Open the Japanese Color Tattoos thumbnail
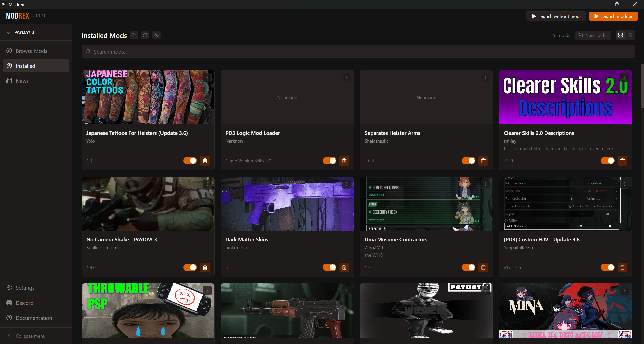 coord(148,97)
